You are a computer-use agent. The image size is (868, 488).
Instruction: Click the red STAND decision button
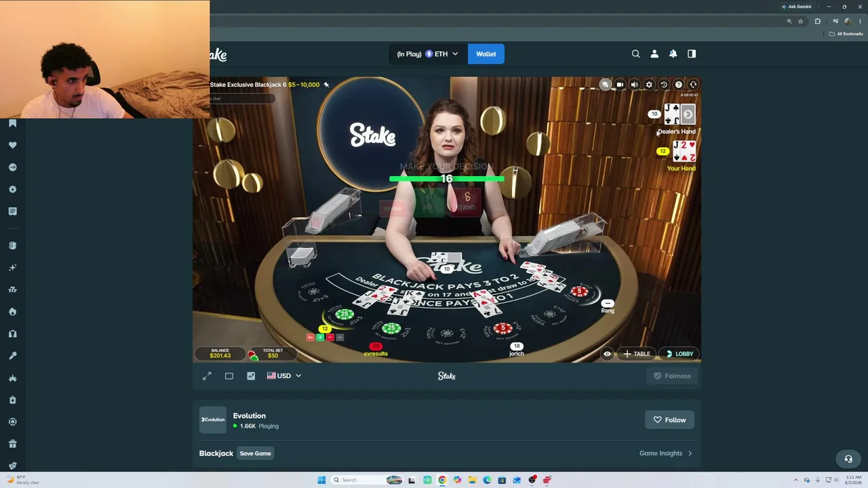pos(467,201)
